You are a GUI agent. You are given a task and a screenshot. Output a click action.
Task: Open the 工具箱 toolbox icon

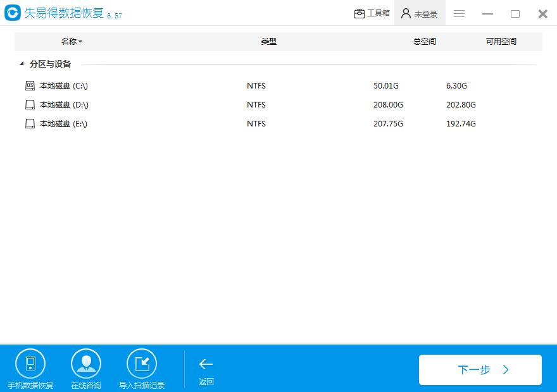click(x=359, y=12)
